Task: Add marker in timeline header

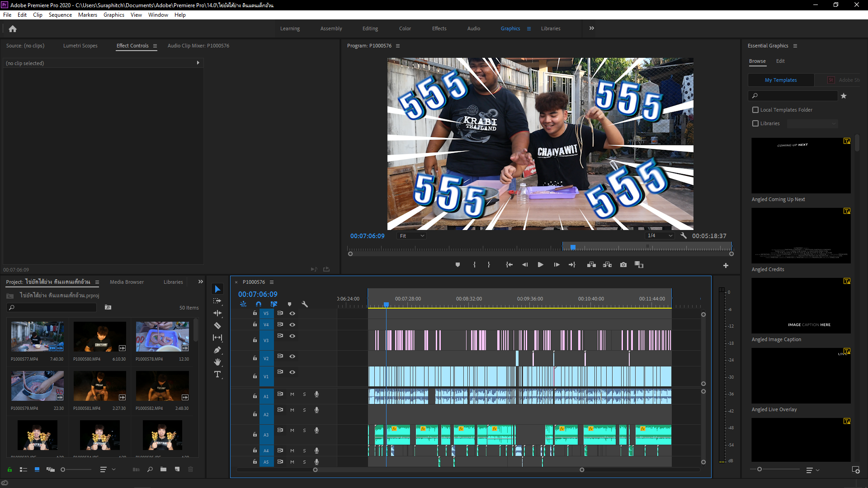Action: coord(289,305)
